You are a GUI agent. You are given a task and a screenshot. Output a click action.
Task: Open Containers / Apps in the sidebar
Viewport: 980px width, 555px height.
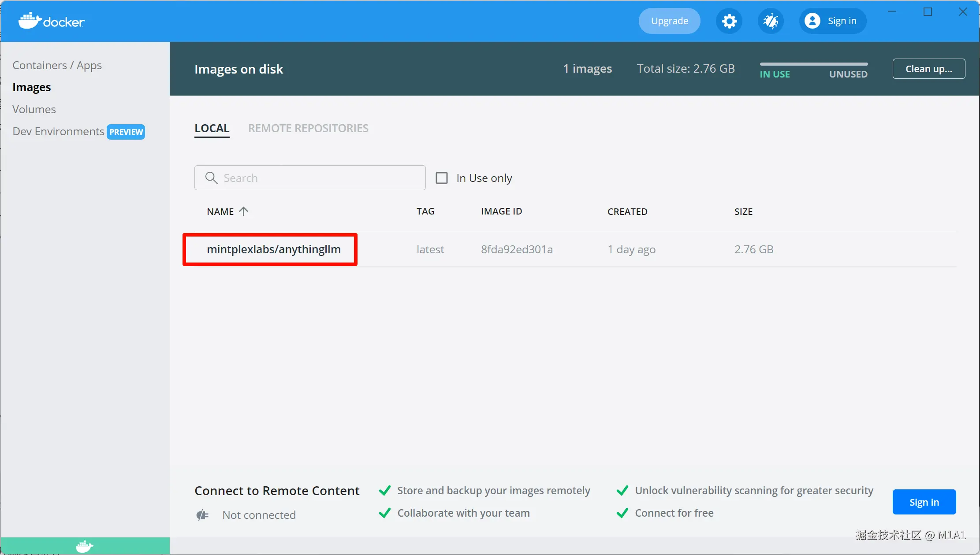click(x=57, y=65)
